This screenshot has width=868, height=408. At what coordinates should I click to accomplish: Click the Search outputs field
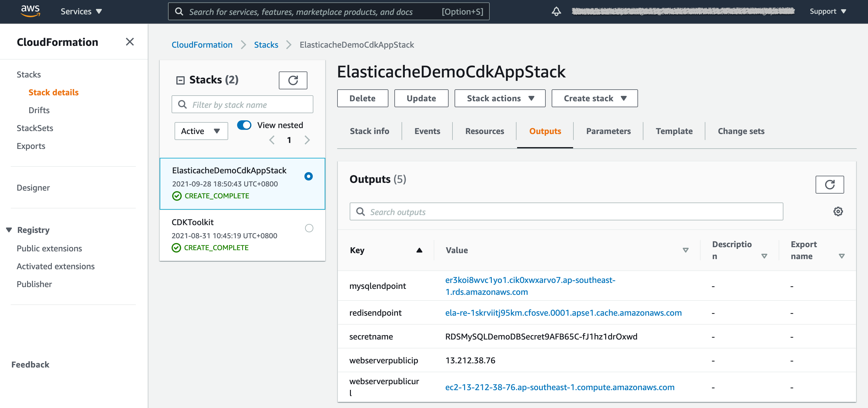pyautogui.click(x=566, y=211)
